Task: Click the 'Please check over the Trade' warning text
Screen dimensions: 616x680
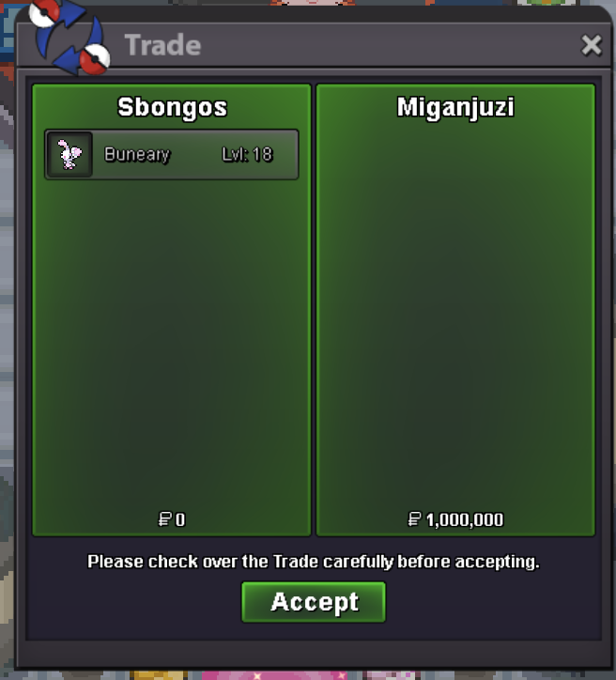Action: coord(314,562)
